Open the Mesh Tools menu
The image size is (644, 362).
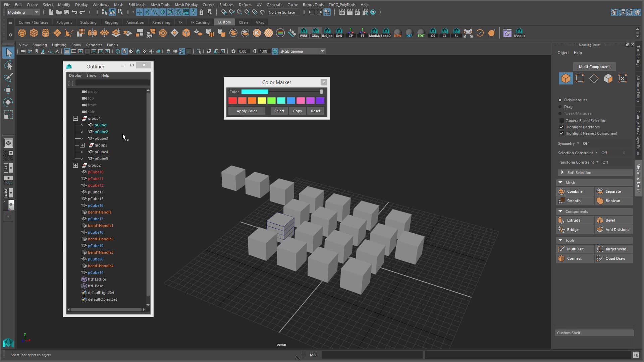(160, 5)
